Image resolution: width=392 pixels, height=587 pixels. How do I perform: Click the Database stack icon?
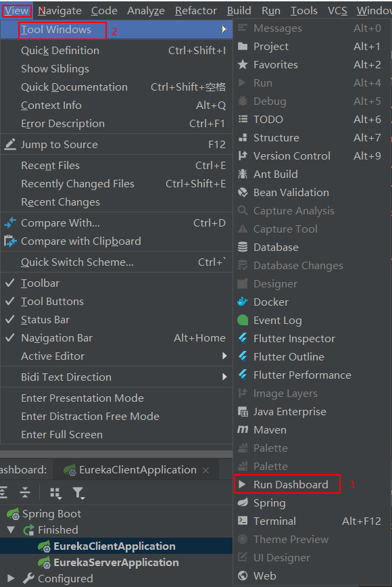point(243,247)
